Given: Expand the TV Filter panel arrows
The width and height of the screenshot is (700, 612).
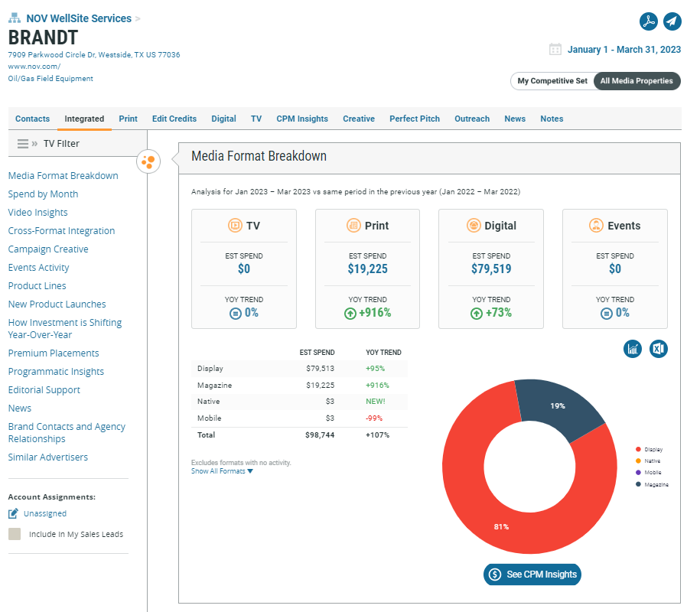Looking at the screenshot, I should point(34,144).
